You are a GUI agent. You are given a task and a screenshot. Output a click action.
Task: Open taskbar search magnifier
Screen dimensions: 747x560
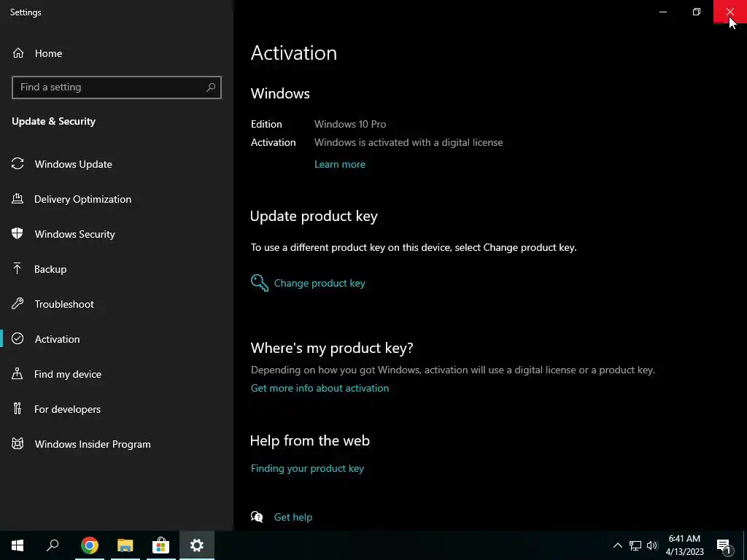53,545
